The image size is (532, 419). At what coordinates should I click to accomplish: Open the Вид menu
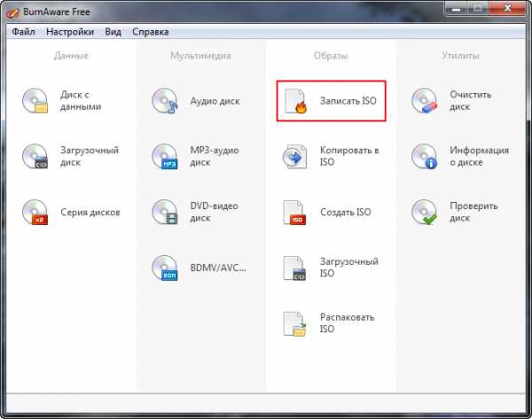click(x=113, y=32)
